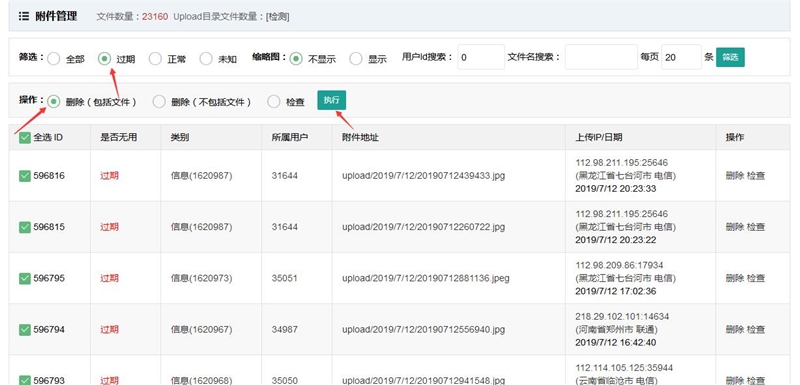
Task: Uncheck the checkbox for row 596816
Action: (24, 176)
